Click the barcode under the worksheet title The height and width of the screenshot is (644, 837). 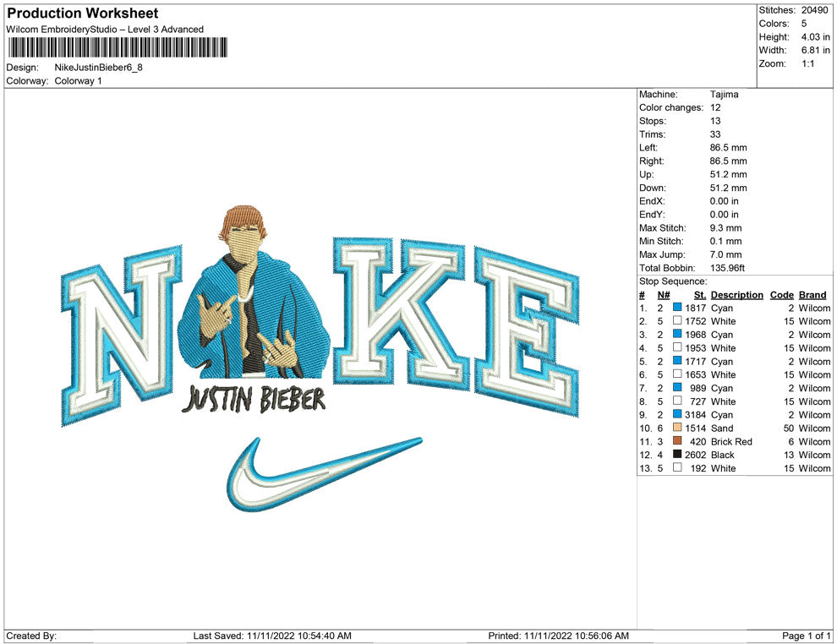[117, 47]
